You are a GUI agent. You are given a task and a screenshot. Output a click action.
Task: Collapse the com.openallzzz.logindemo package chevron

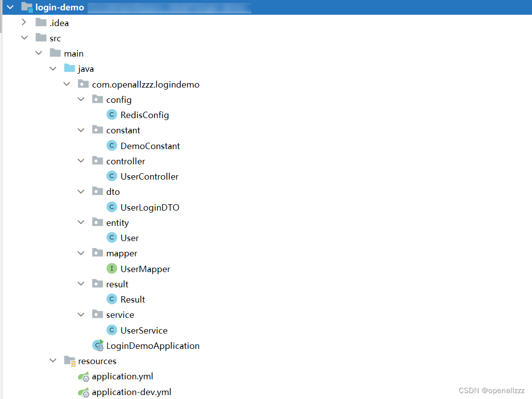pos(67,84)
